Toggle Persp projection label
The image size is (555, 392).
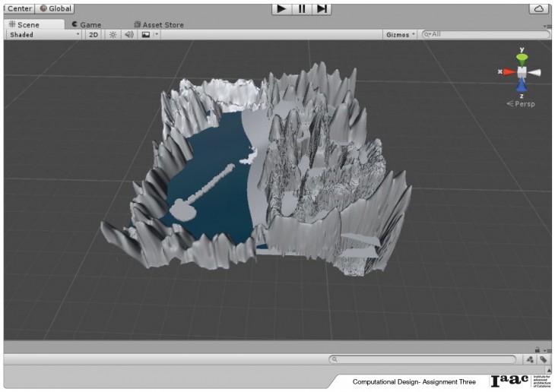(524, 103)
